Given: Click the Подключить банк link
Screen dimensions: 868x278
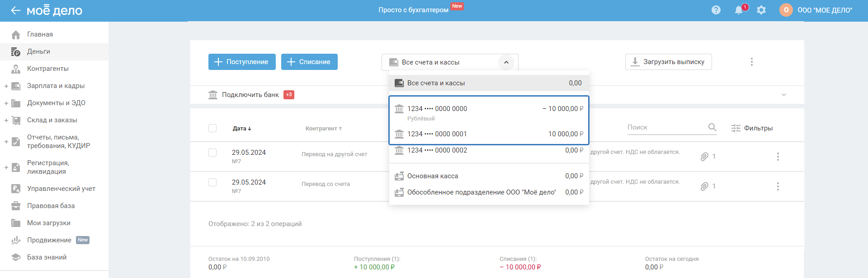Looking at the screenshot, I should click(x=250, y=95).
